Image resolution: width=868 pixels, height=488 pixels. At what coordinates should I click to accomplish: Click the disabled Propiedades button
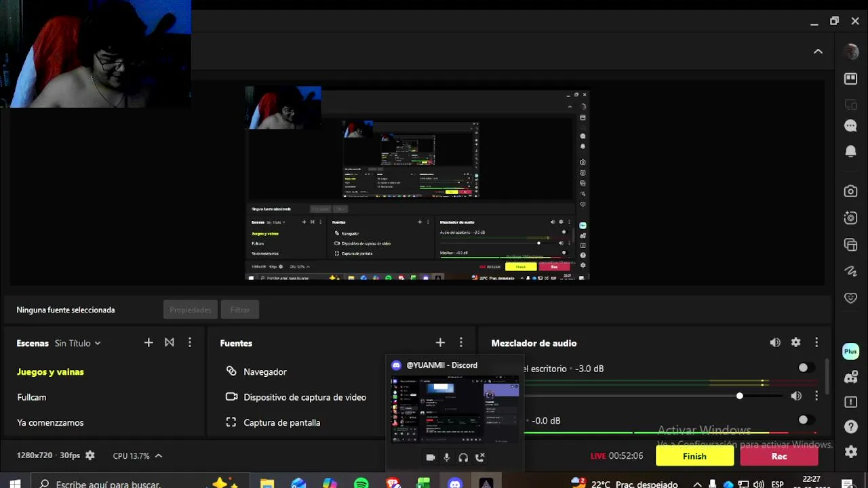click(x=191, y=310)
